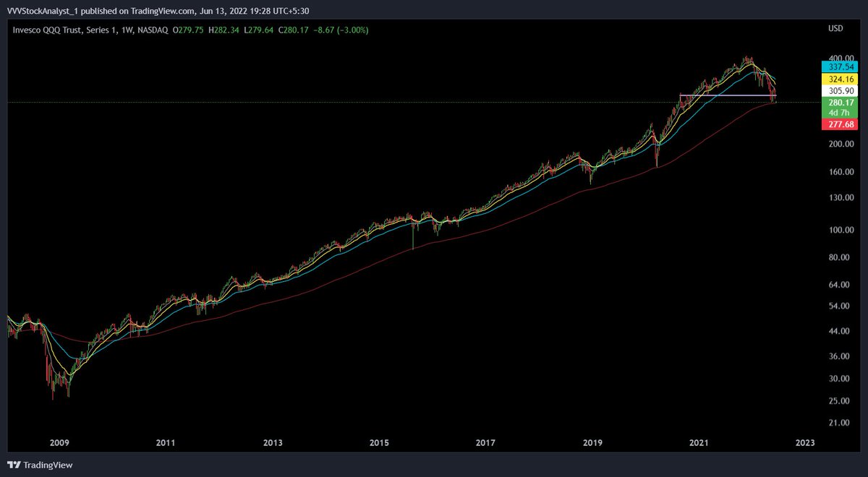868x477 pixels.
Task: Click the O279.75 open value
Action: tap(187, 30)
